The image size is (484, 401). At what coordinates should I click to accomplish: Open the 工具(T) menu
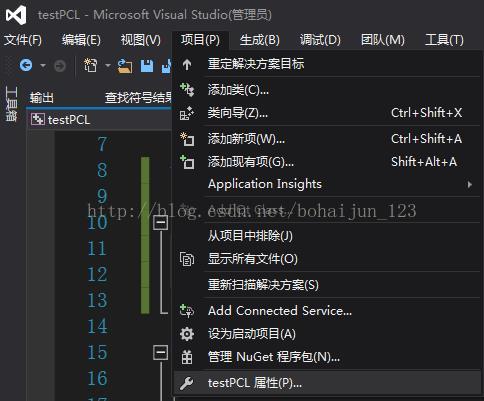pos(444,40)
